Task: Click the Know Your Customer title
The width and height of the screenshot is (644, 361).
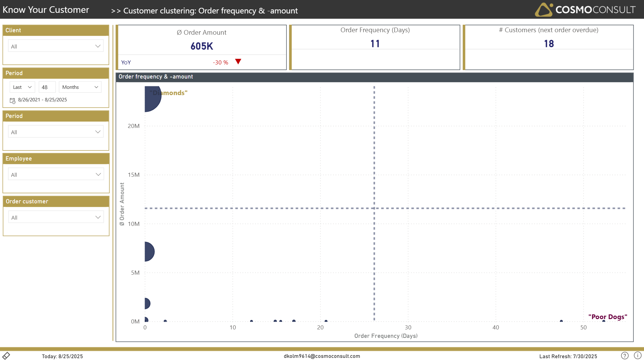Action: 46,10
